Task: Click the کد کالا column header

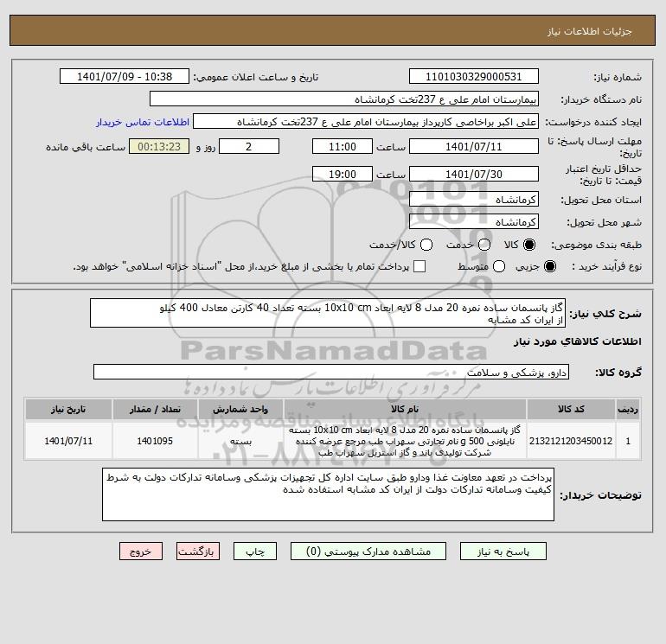Action: point(571,409)
